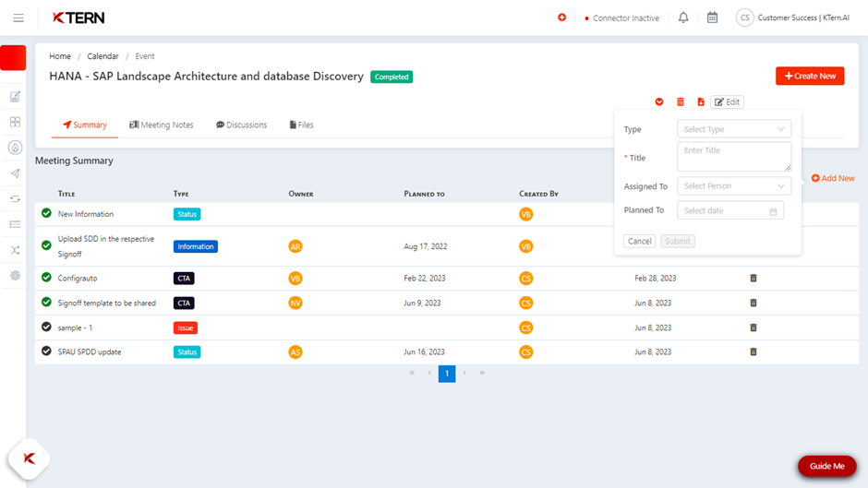Click the Edit button
This screenshot has height=488, width=868.
(x=727, y=101)
